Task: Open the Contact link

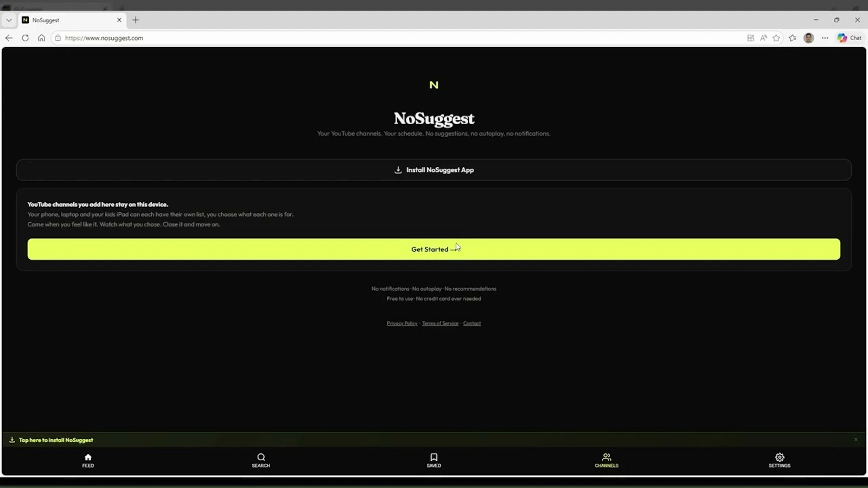Action: [x=472, y=323]
